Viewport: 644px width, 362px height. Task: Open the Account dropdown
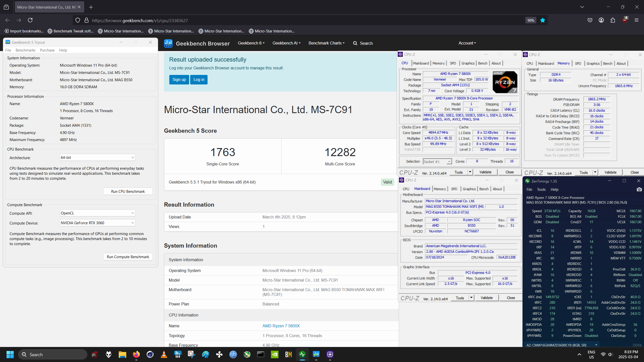[x=467, y=43]
